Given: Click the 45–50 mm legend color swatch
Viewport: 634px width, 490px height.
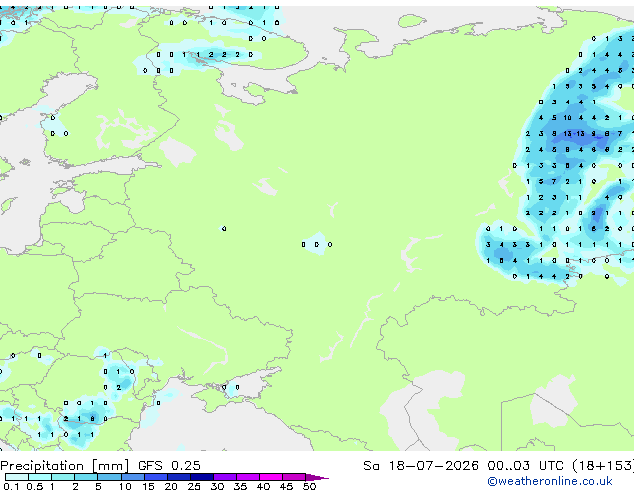Looking at the screenshot, I should pos(294,477).
